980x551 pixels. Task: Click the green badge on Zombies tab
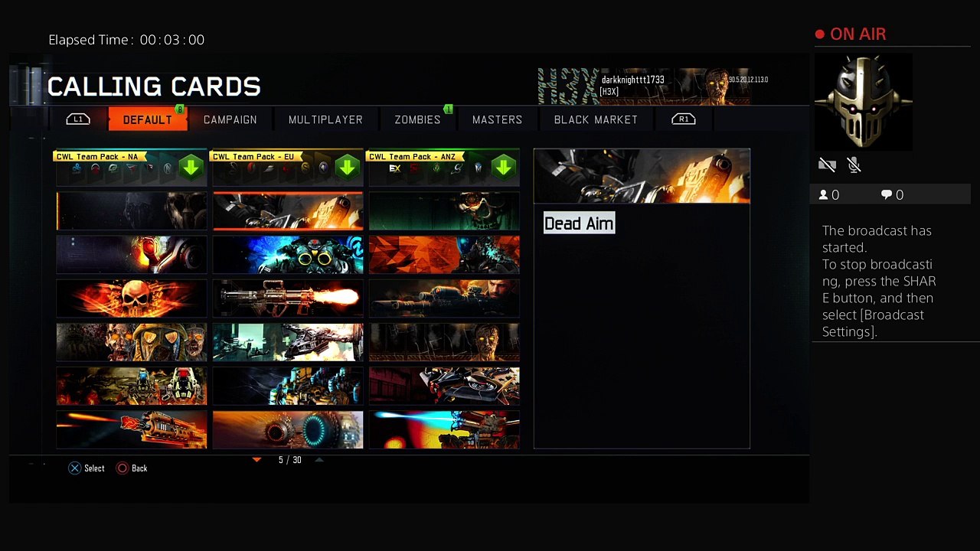pyautogui.click(x=449, y=109)
